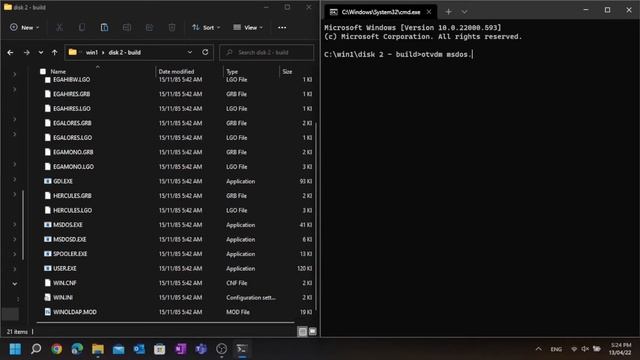Sort by Date modified column header
Image resolution: width=640 pixels, height=360 pixels.
[176, 71]
